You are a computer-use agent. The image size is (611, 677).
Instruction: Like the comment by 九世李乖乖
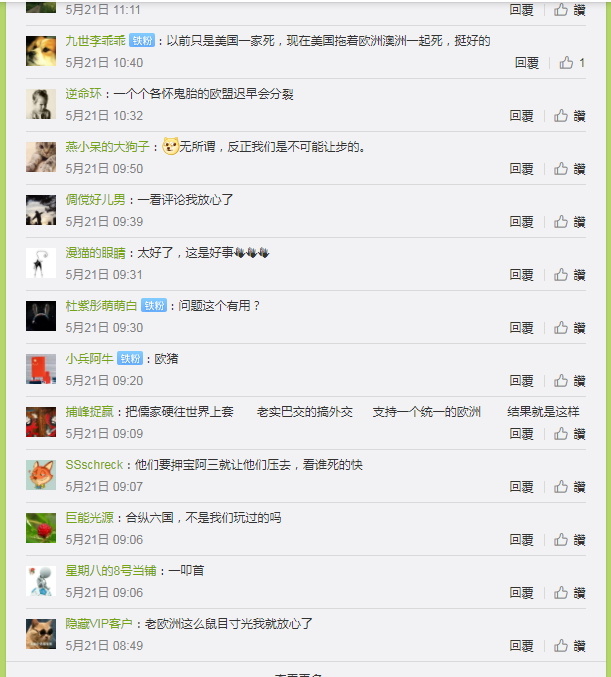tap(572, 63)
